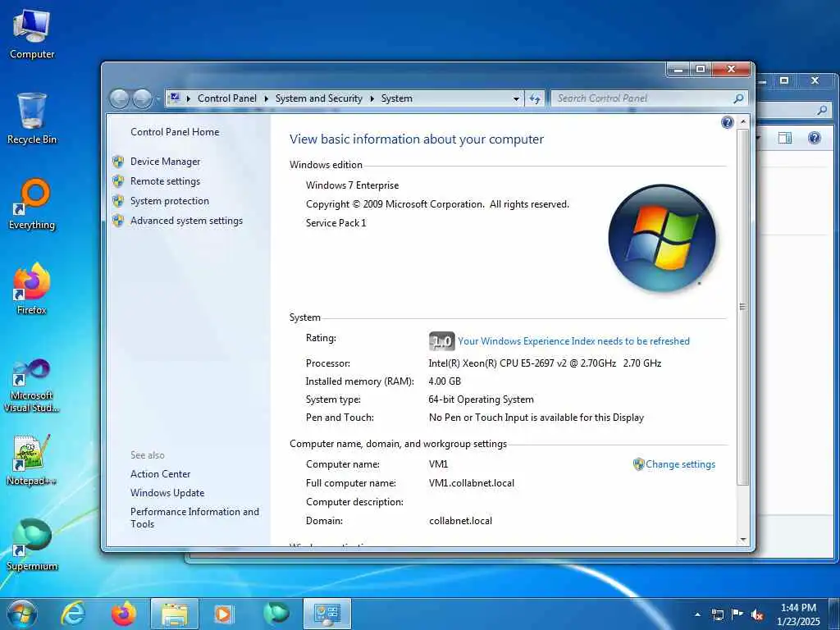The width and height of the screenshot is (840, 630).
Task: Open the Computer desktop icon
Action: click(x=32, y=34)
